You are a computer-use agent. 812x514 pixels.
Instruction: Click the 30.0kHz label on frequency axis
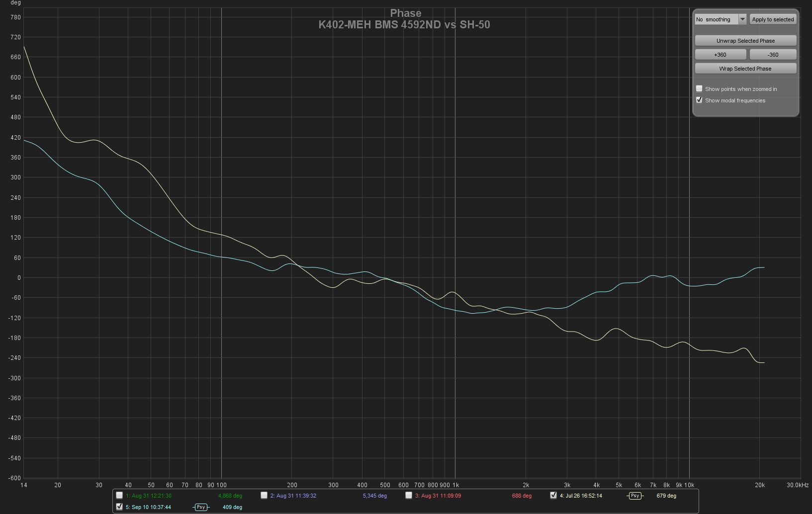[x=798, y=485]
